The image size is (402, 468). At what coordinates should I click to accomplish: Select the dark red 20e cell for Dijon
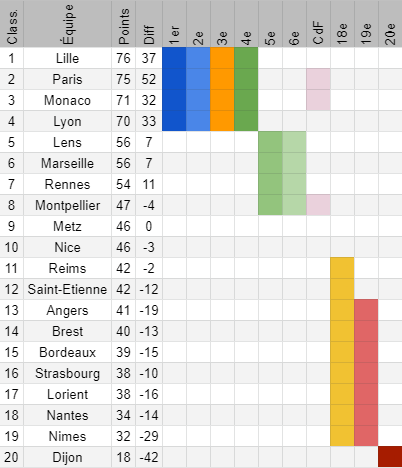390,457
